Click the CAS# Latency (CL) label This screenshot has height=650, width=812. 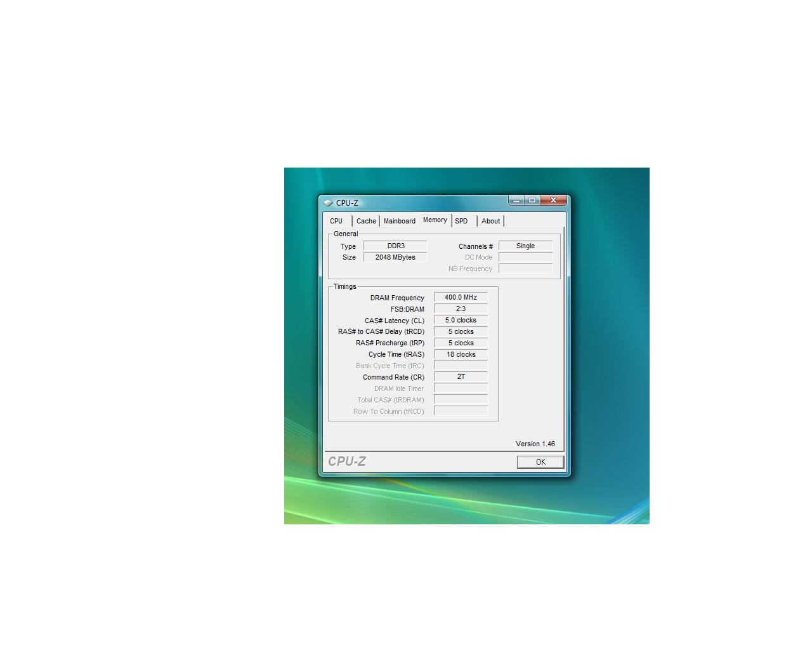(395, 321)
